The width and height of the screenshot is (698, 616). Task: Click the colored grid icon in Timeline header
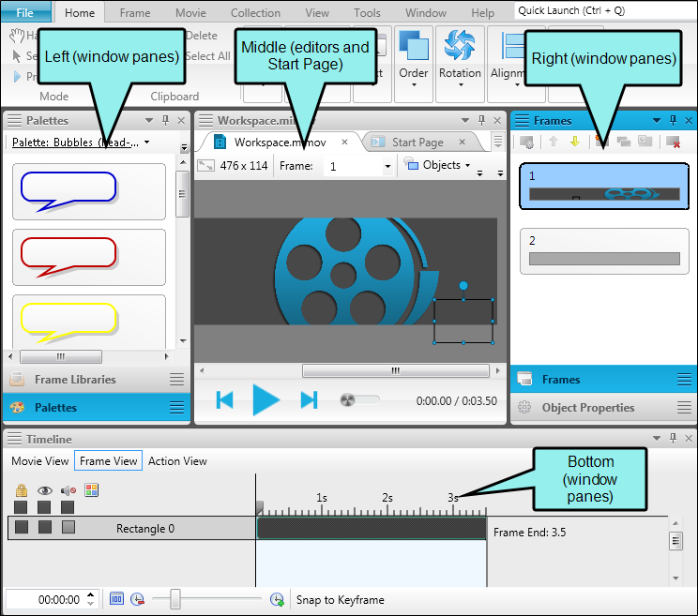(91, 490)
